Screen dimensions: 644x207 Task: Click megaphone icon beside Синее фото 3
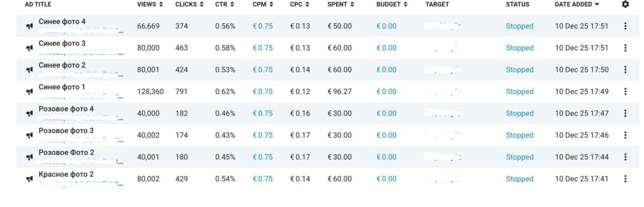tap(30, 48)
